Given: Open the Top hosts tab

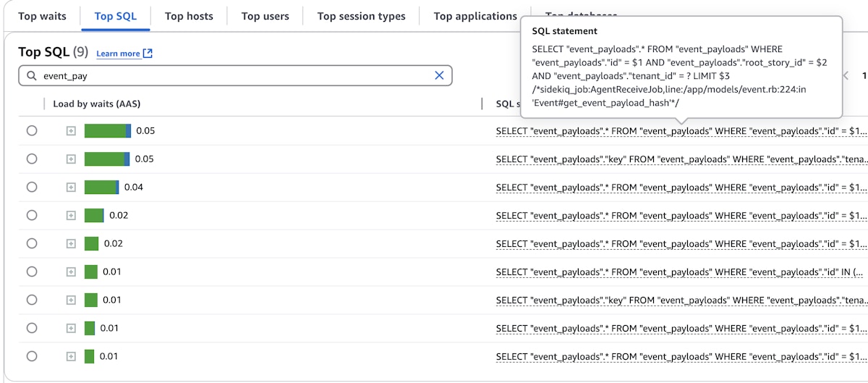Looking at the screenshot, I should pos(189,16).
